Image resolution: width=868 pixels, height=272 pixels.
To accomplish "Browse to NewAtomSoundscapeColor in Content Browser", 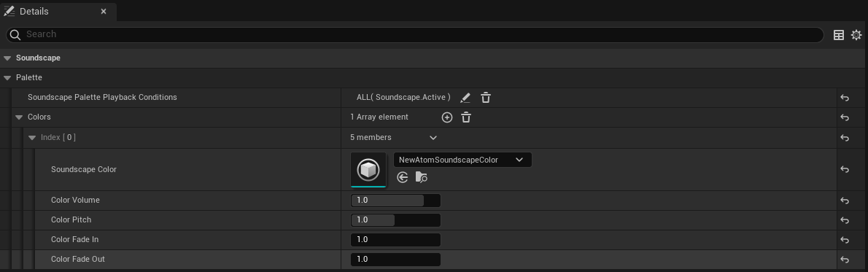I will (422, 177).
